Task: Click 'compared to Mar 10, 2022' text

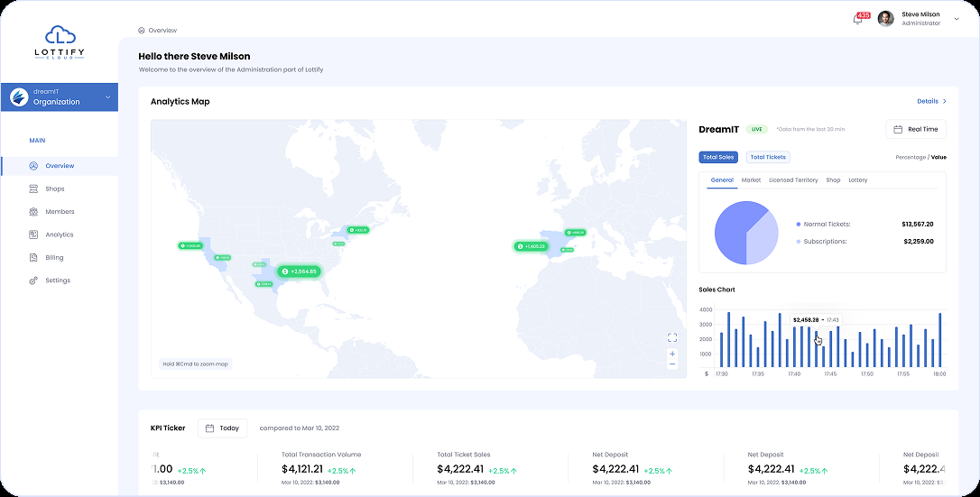Action: coord(300,428)
